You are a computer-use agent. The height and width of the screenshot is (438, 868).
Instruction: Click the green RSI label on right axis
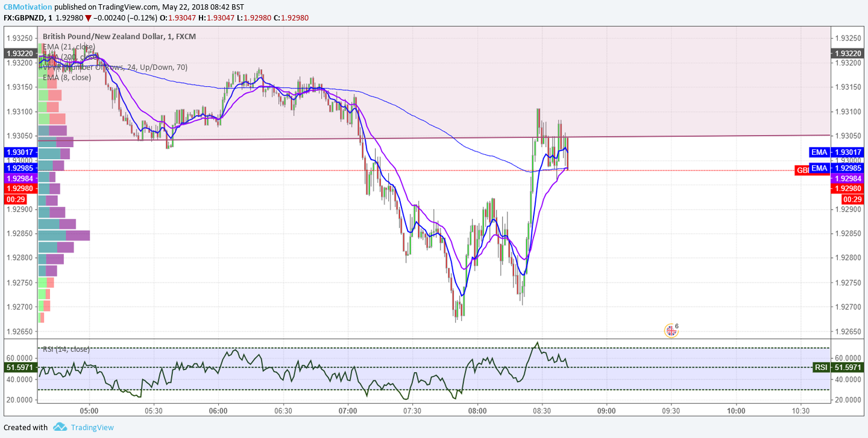coord(820,367)
